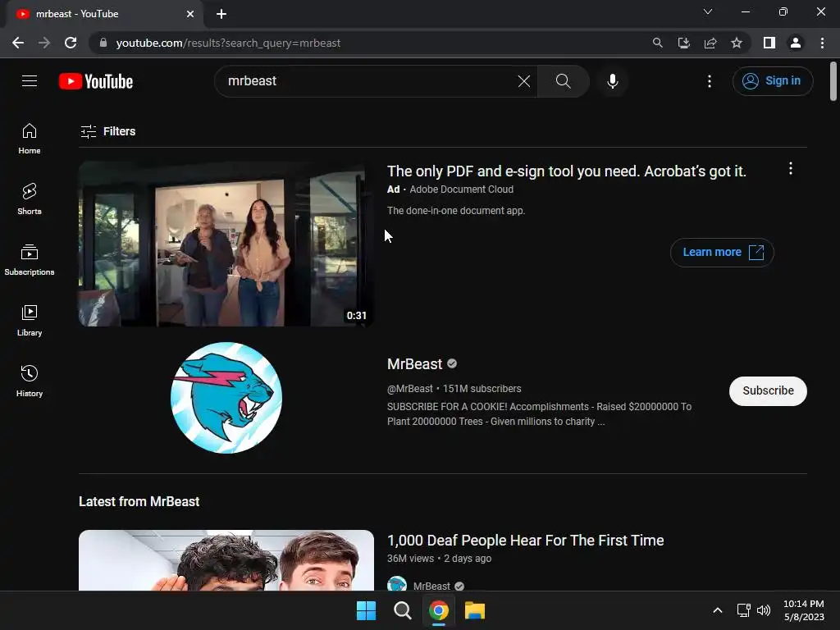Go forward in the browser
This screenshot has width=840, height=630.
pos(44,43)
